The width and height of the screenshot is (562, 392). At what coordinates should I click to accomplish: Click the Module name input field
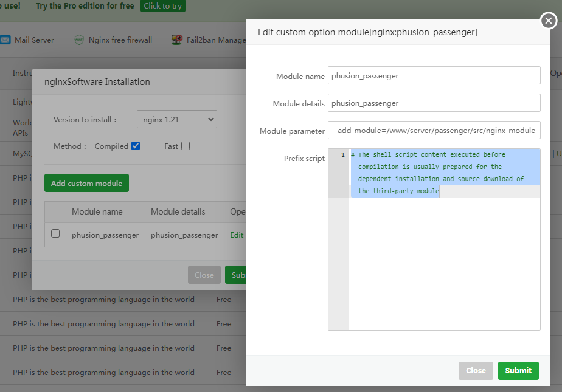coord(434,75)
